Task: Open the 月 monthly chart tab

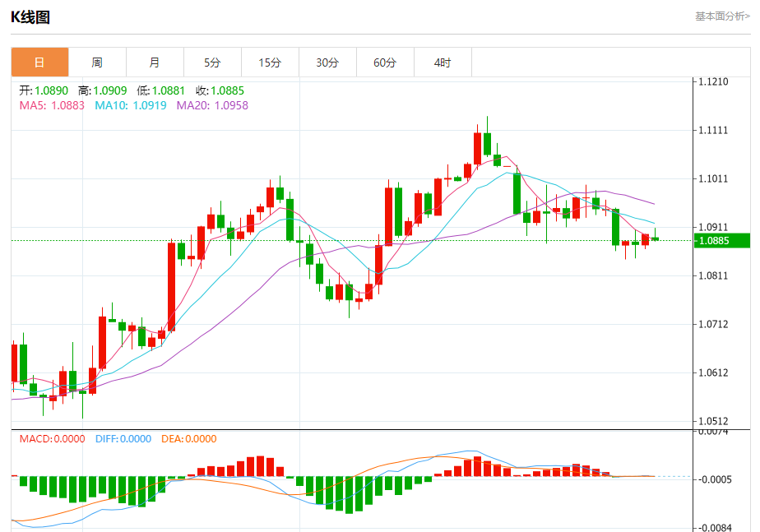Action: pyautogui.click(x=155, y=62)
